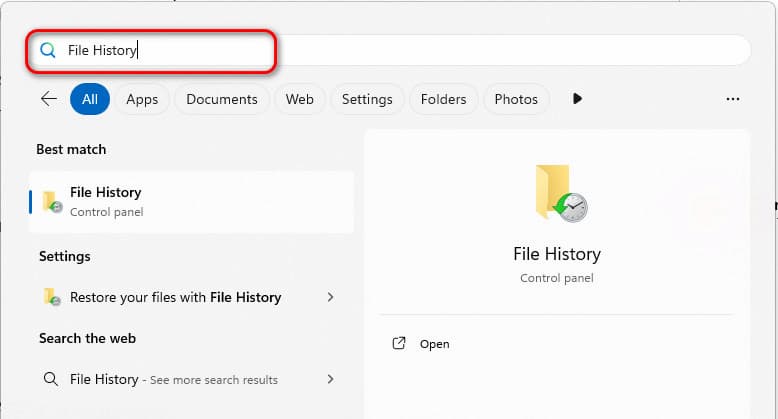This screenshot has height=419, width=778.
Task: Filter results by Folders
Action: pyautogui.click(x=443, y=99)
